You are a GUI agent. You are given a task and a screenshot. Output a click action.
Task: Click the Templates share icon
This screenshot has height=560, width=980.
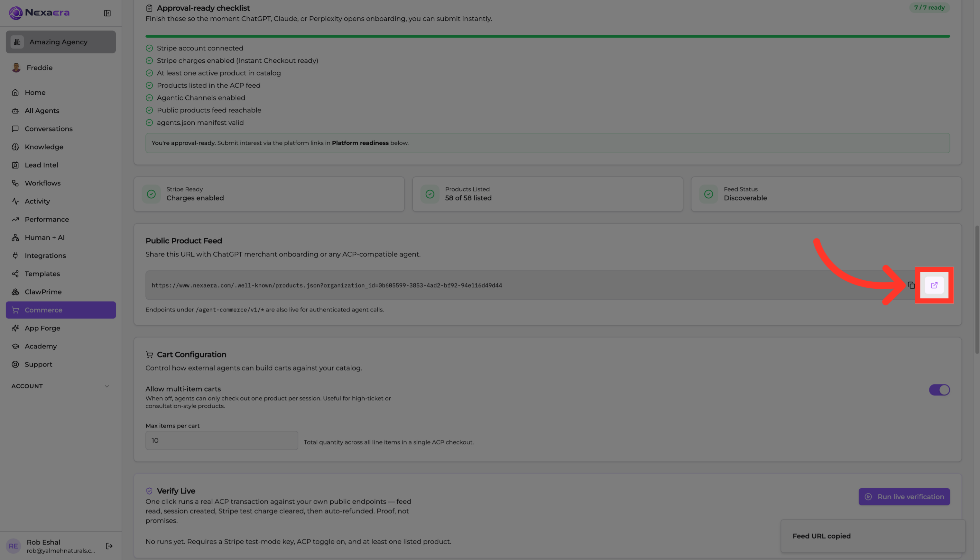(15, 274)
